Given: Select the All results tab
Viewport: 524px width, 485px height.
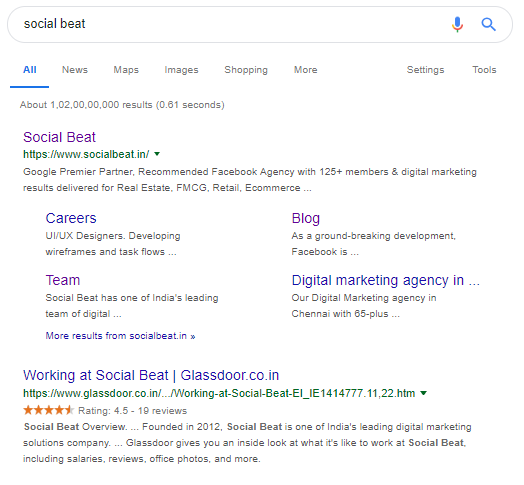Looking at the screenshot, I should (x=29, y=70).
